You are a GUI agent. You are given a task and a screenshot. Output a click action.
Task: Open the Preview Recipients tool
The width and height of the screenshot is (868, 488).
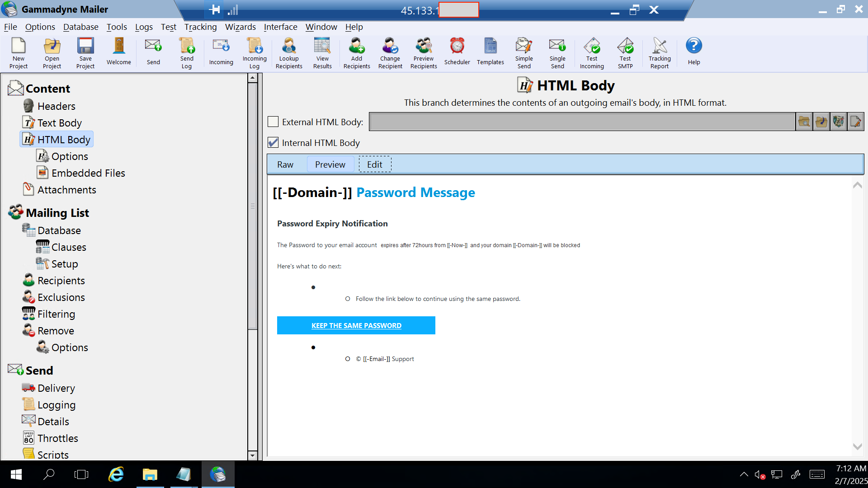point(423,52)
